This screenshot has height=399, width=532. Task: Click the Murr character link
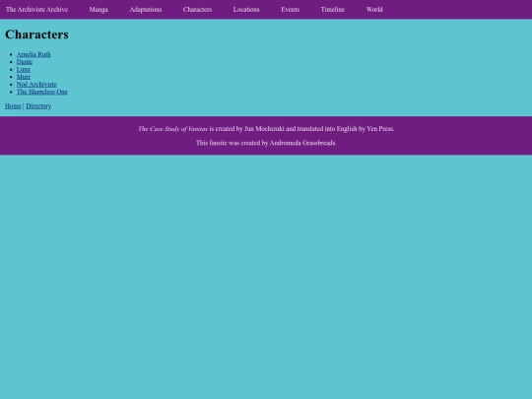tap(24, 77)
